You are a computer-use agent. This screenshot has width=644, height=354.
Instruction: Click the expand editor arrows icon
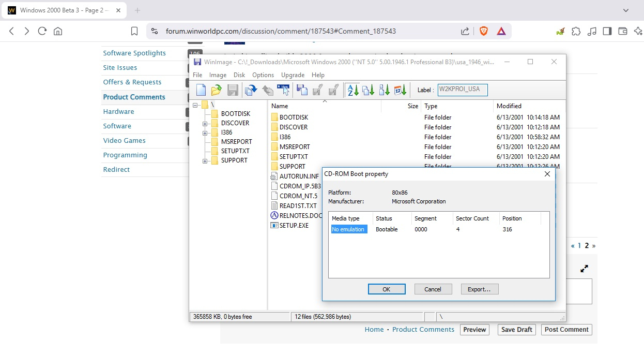pos(584,269)
